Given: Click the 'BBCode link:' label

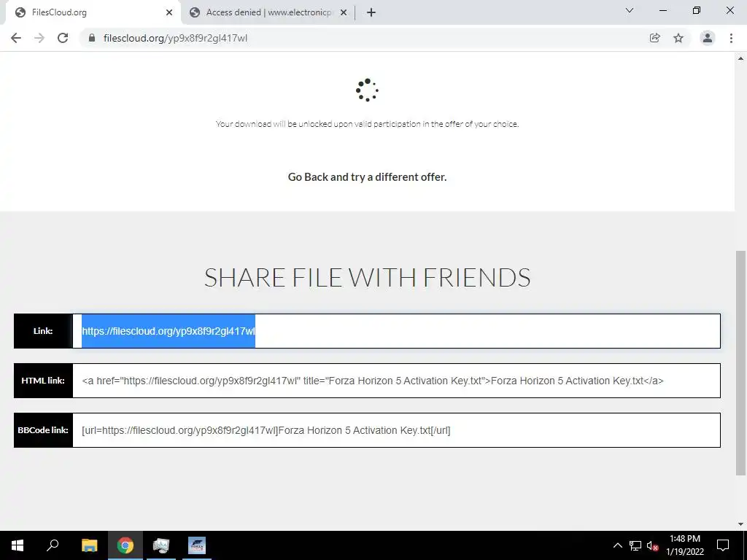Looking at the screenshot, I should pos(43,430).
